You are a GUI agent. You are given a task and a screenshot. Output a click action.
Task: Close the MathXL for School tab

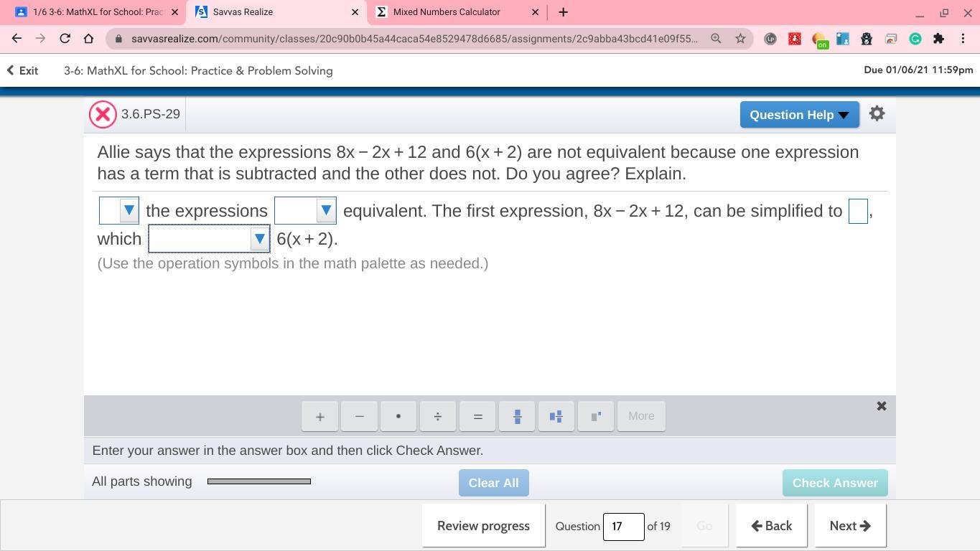174,12
